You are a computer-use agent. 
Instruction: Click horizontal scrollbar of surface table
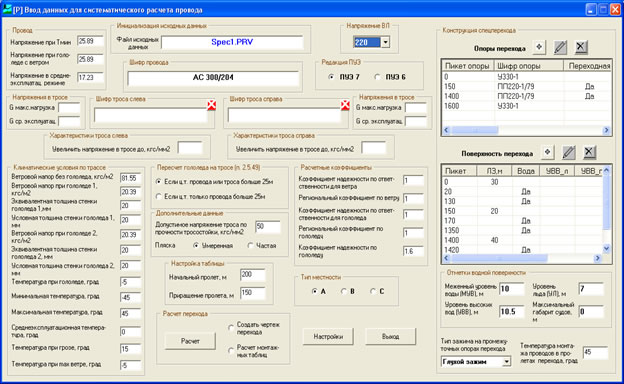click(522, 258)
